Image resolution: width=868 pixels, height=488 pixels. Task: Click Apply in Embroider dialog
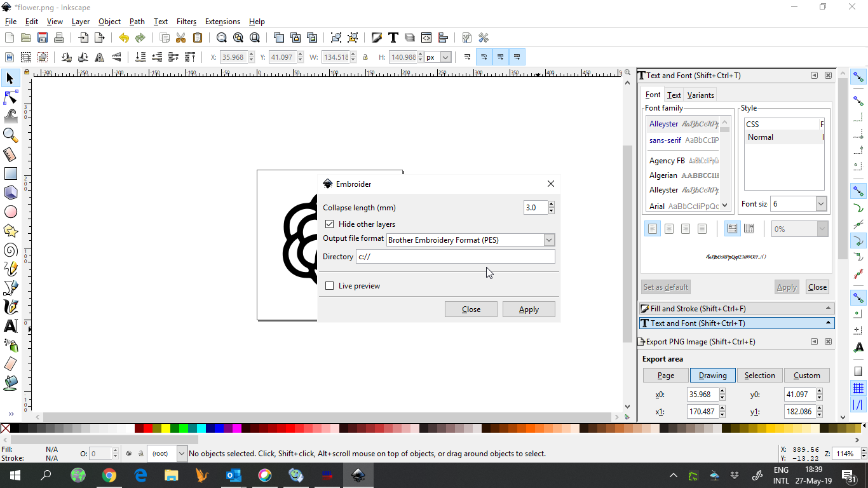tap(529, 309)
